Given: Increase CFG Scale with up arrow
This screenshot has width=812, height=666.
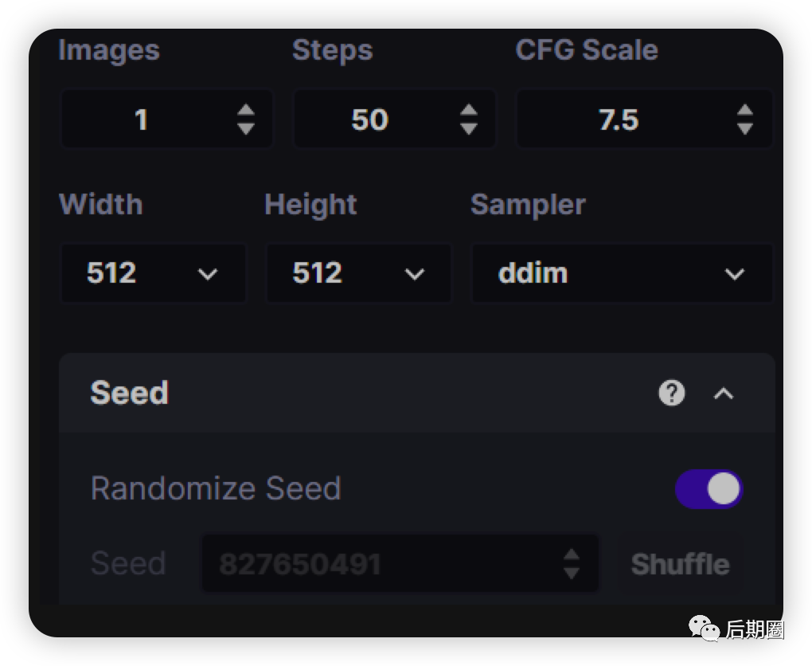Looking at the screenshot, I should 744,111.
